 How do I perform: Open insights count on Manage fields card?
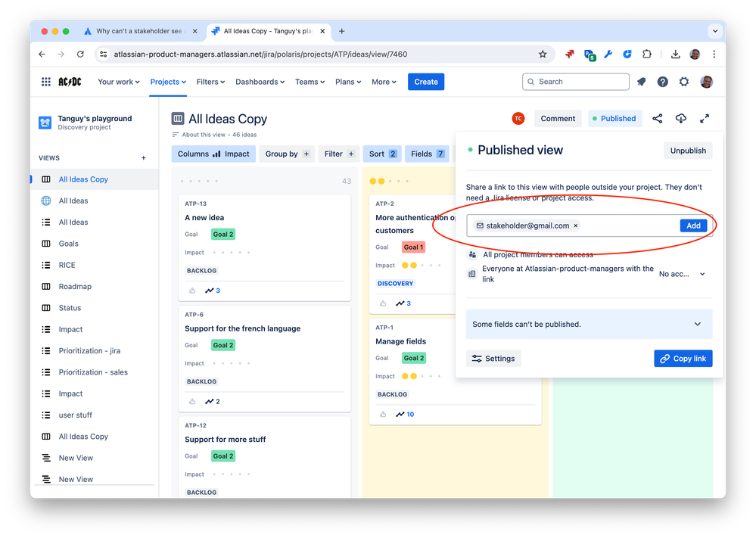(405, 414)
